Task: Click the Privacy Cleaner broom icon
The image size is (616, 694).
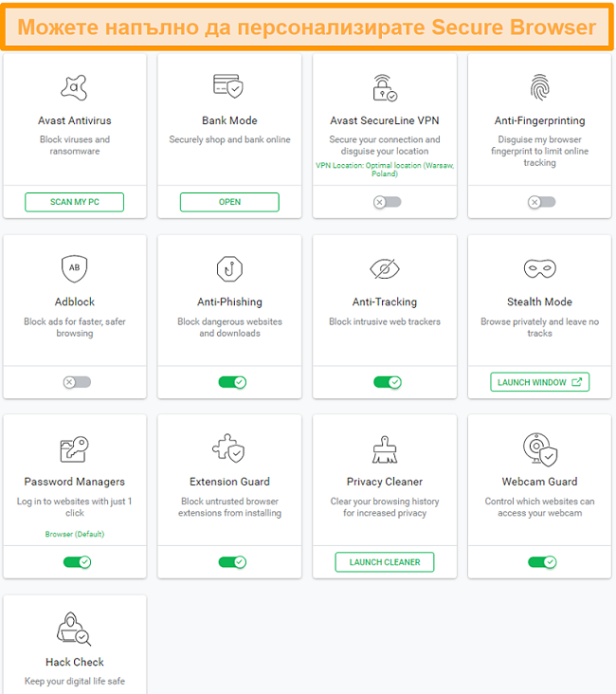Action: 385,449
